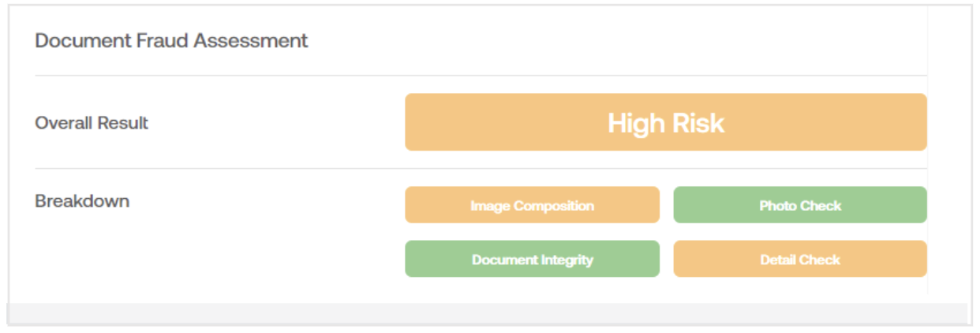This screenshot has width=980, height=333.
Task: Click the gray footer bar below Breakdown
Action: pos(488,313)
